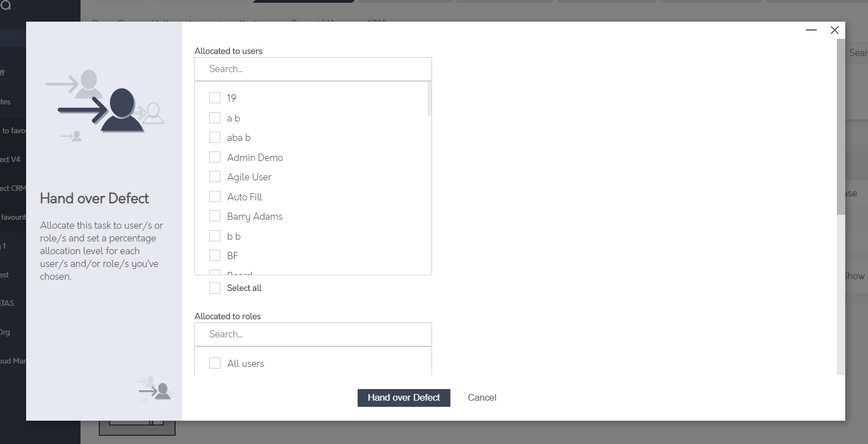This screenshot has width=868, height=444.
Task: Select the Admin Demo user checkbox
Action: click(x=215, y=158)
